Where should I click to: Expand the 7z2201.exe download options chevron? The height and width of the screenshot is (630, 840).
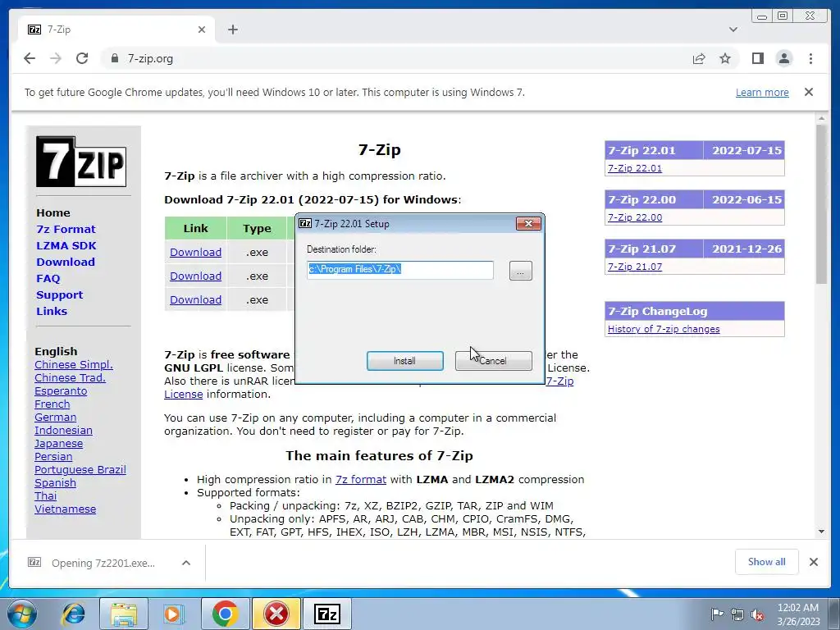click(x=186, y=563)
